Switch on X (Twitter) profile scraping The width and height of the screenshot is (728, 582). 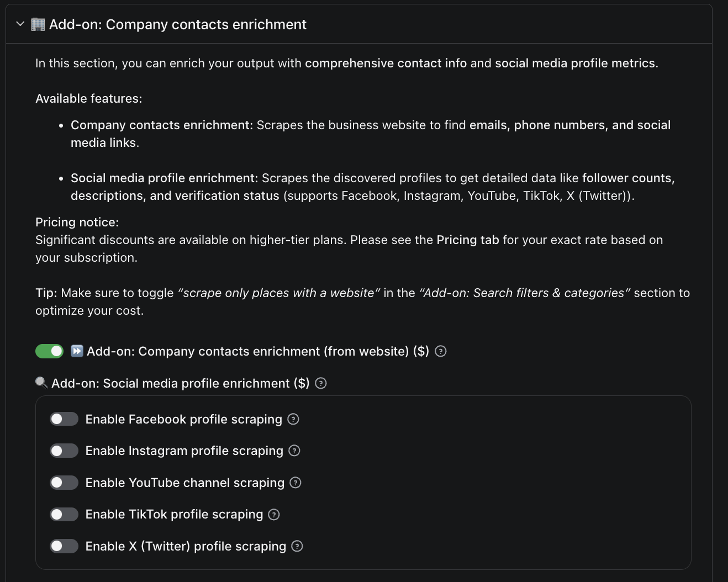[64, 546]
